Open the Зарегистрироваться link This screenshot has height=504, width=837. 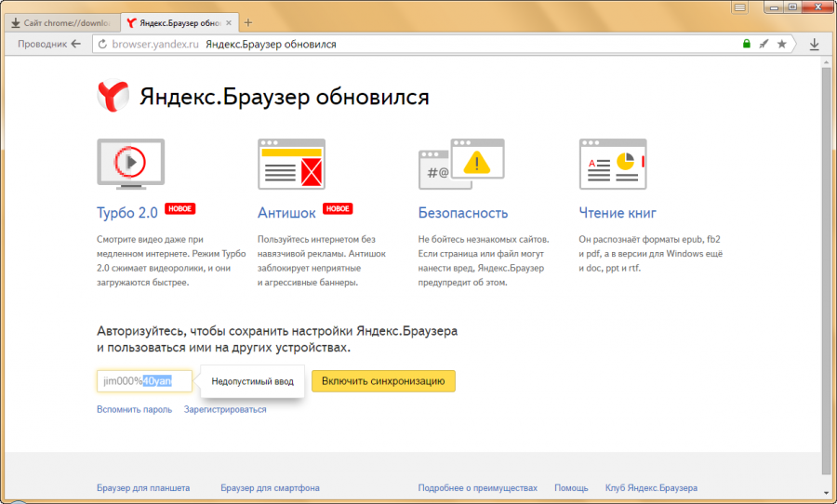coord(225,409)
